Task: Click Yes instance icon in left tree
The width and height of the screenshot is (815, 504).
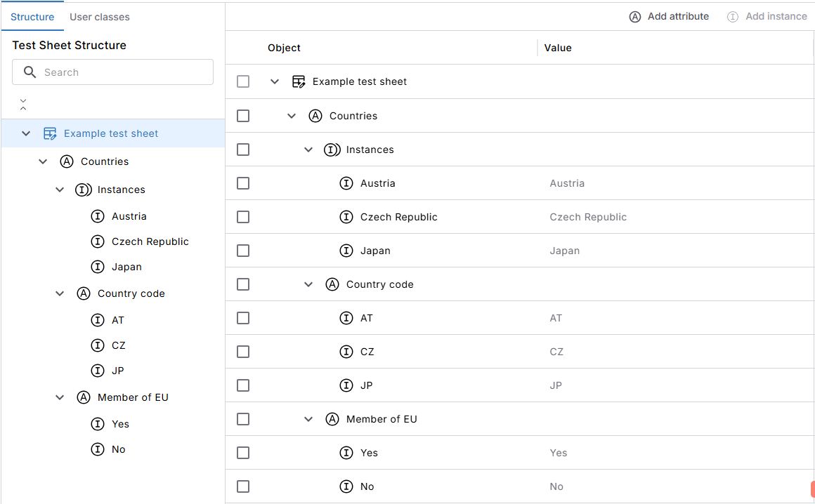Action: pyautogui.click(x=98, y=423)
